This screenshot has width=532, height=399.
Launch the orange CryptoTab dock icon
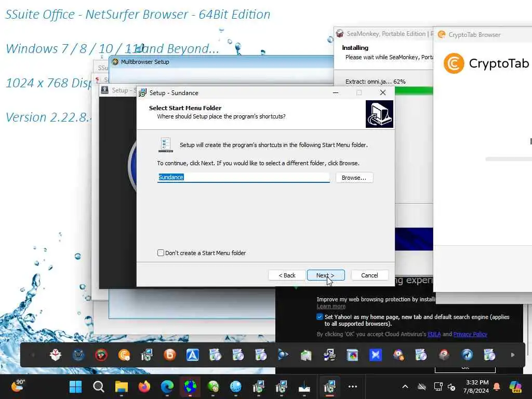tap(124, 355)
